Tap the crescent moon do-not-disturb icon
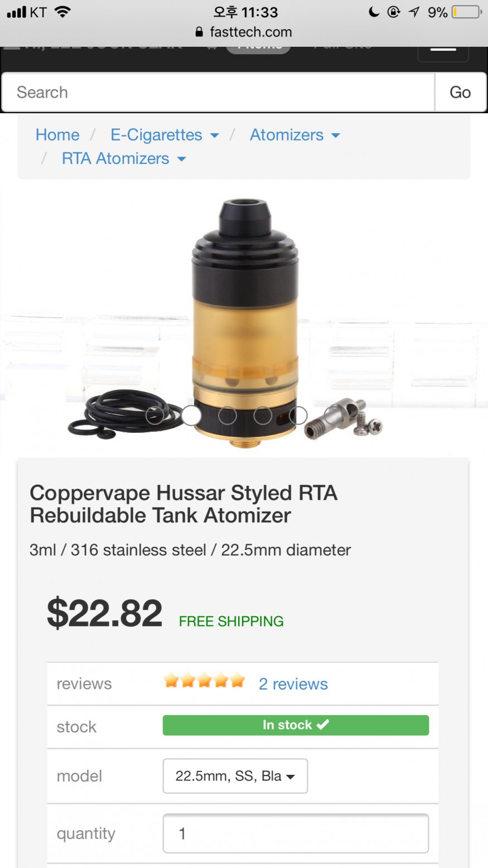The width and height of the screenshot is (488, 868). pyautogui.click(x=374, y=12)
